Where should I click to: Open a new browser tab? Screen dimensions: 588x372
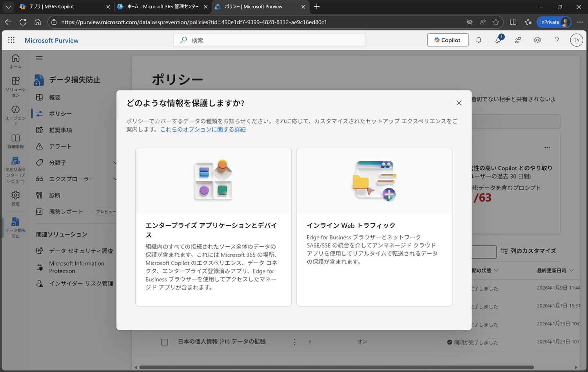pos(317,7)
